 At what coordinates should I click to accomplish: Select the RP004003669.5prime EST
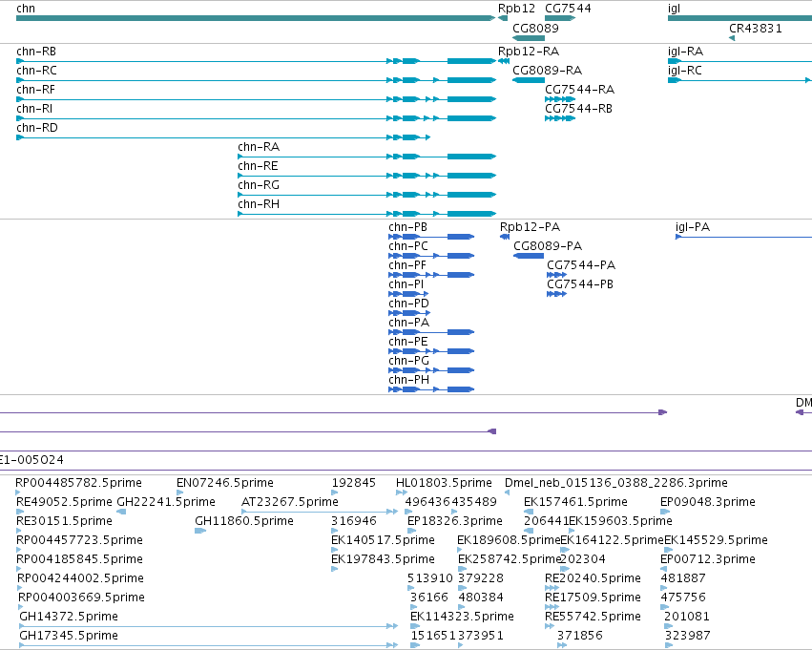pyautogui.click(x=21, y=607)
